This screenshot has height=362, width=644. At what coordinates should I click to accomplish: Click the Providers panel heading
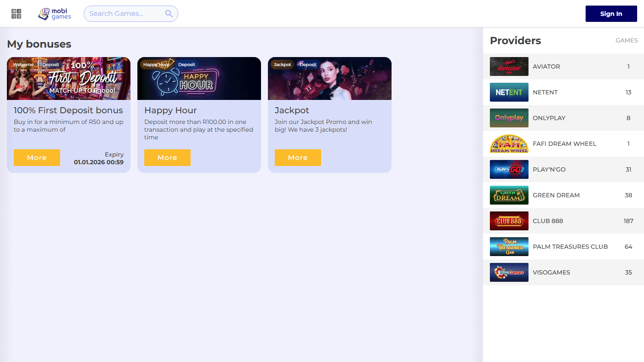click(x=515, y=40)
